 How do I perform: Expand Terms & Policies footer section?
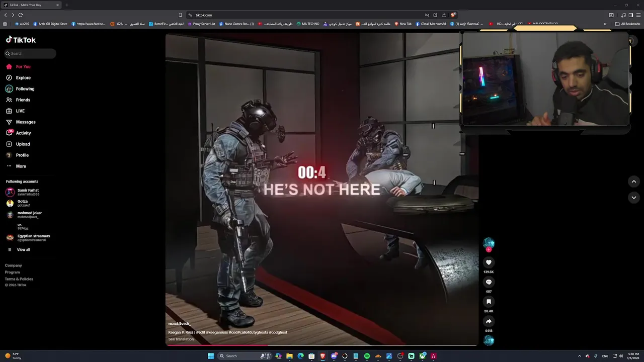(19, 279)
